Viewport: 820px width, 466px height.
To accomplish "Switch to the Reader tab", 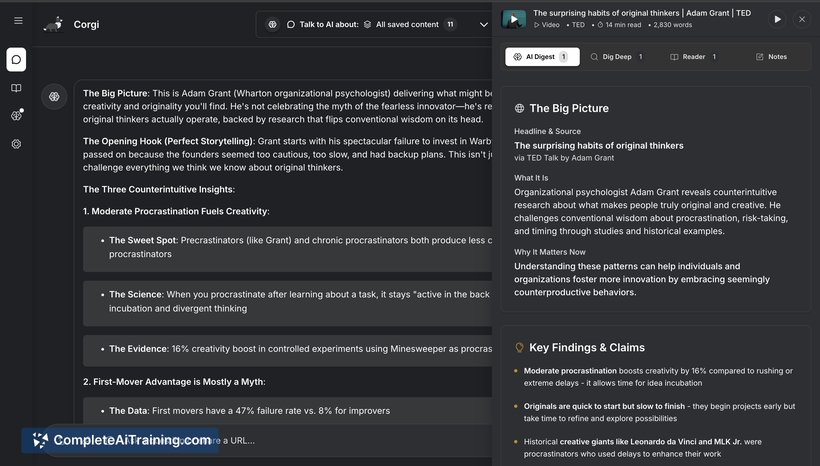I will point(693,56).
